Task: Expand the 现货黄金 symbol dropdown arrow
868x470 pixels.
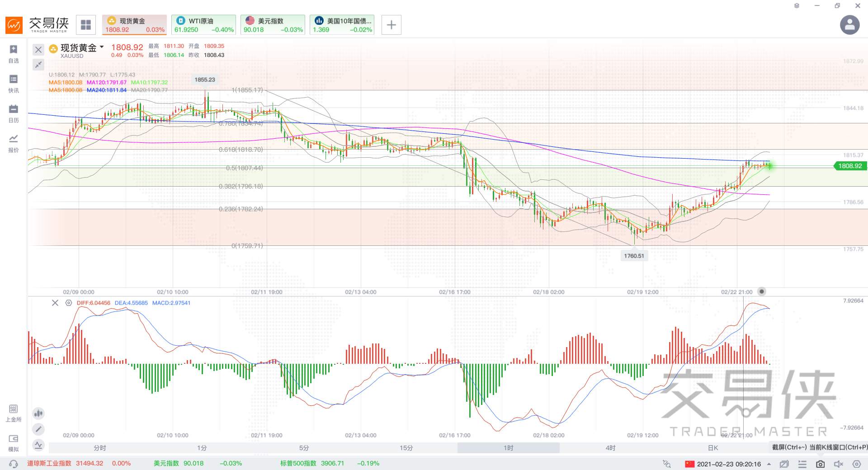Action: (102, 47)
